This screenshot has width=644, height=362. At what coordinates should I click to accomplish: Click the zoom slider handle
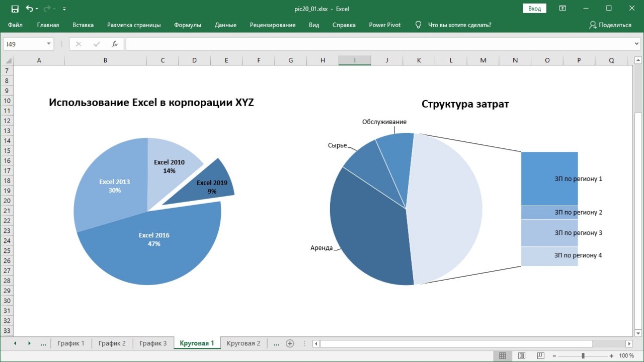[583, 355]
